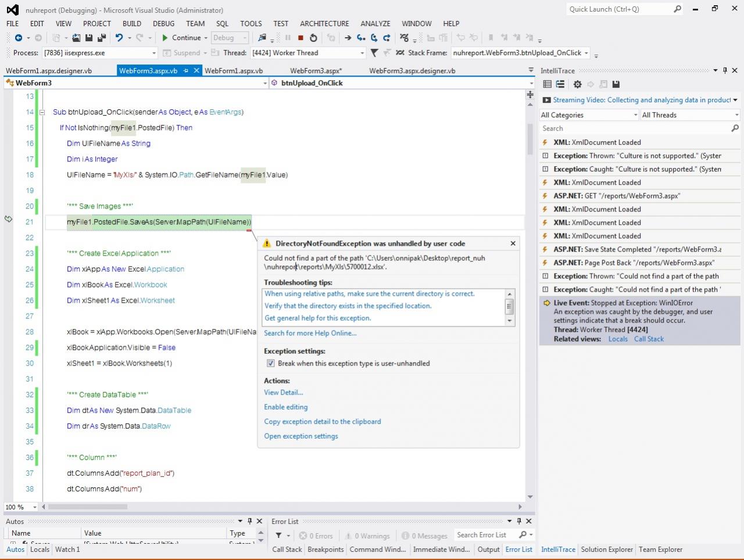744x560 pixels.
Task: Toggle break when exception is user-unhandled
Action: (270, 363)
